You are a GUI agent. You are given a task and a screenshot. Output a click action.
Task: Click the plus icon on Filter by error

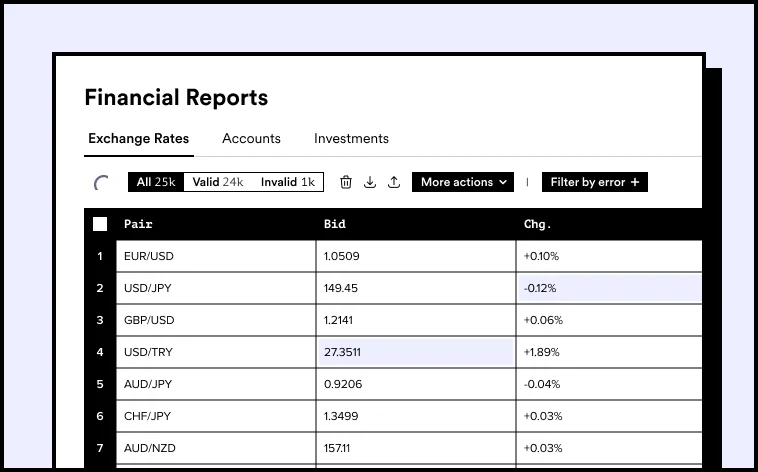pos(635,182)
